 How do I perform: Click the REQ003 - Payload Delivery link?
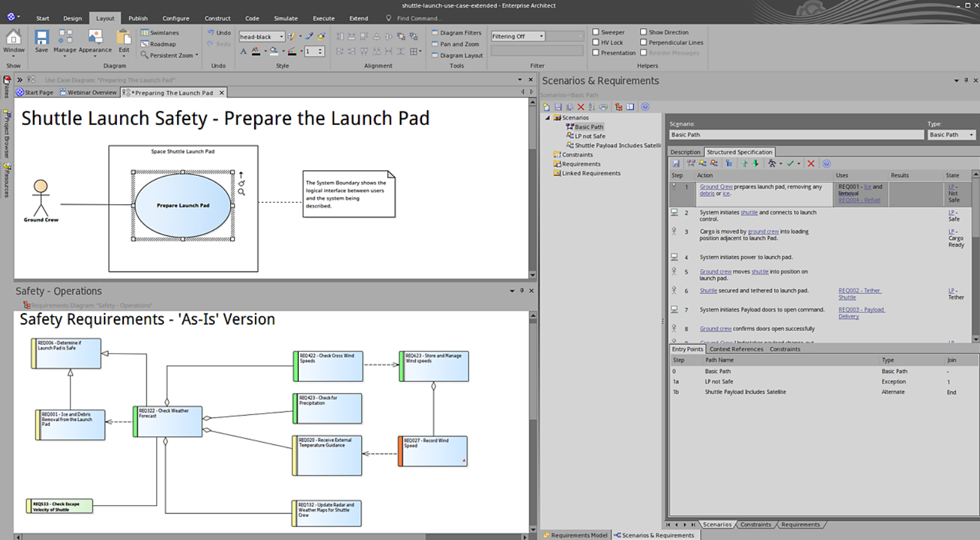click(861, 313)
